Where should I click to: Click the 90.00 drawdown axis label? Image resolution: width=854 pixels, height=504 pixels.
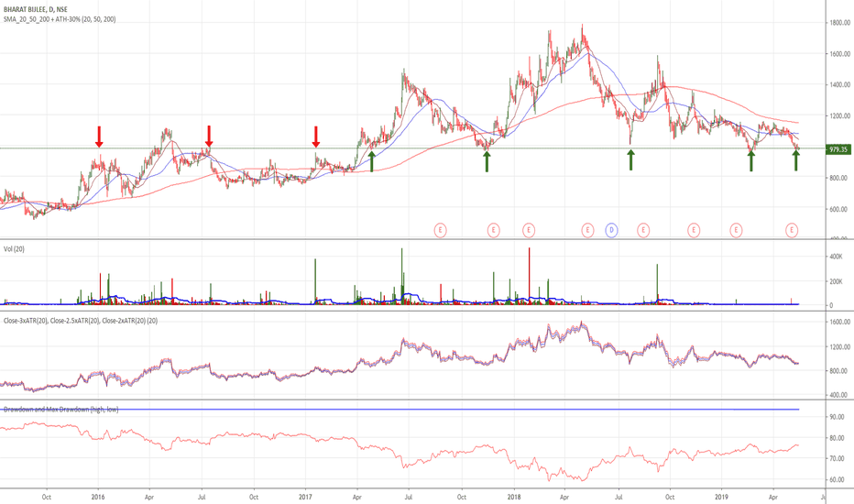click(837, 417)
